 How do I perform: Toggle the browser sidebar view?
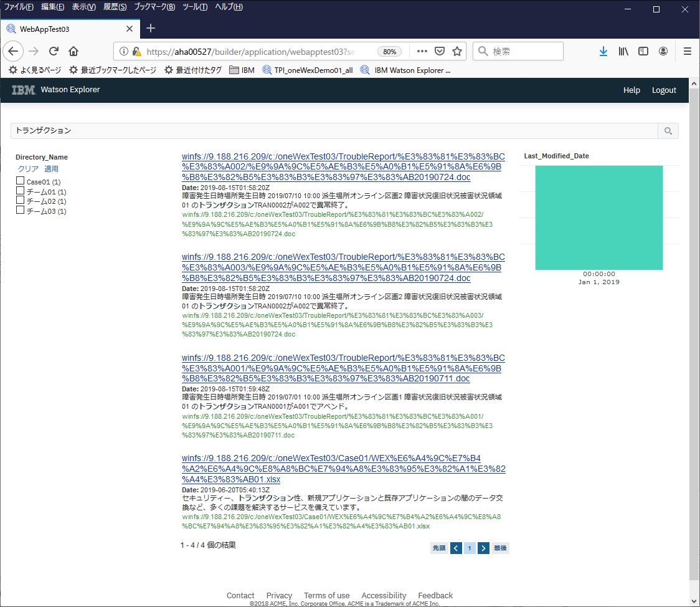(643, 51)
